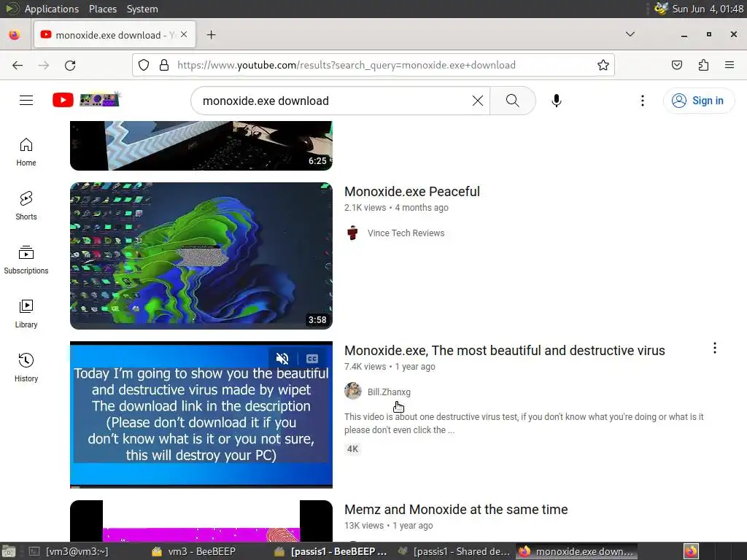Open Shorts in the sidebar

pyautogui.click(x=26, y=206)
